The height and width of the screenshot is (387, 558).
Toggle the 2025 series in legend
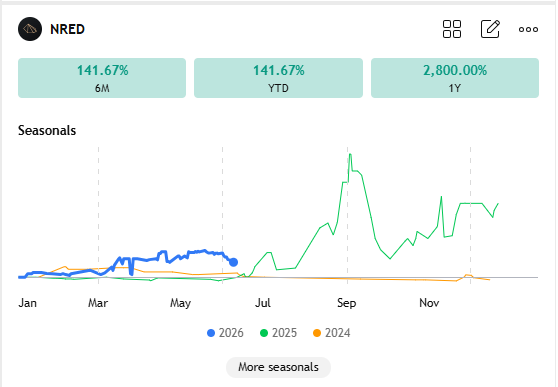278,333
